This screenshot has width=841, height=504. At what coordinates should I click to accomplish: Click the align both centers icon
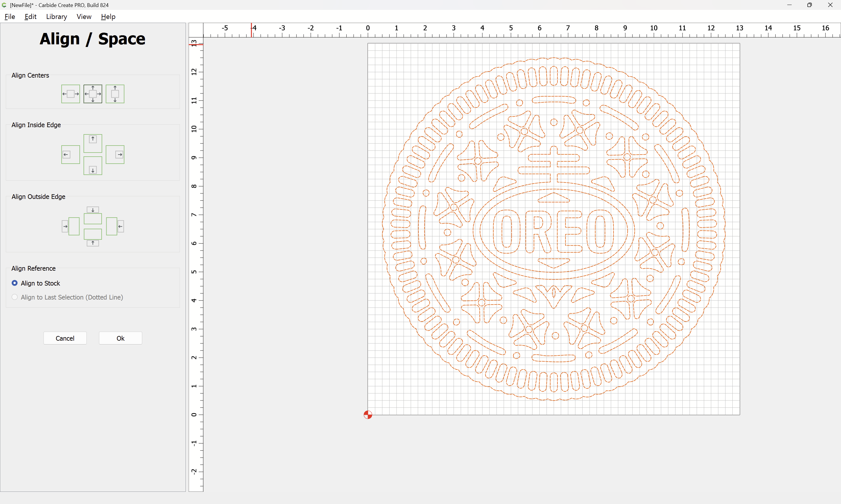click(93, 94)
